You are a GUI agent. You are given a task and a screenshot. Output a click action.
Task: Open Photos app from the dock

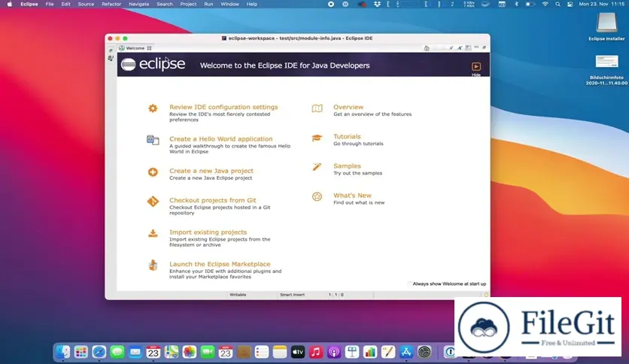[x=190, y=352]
